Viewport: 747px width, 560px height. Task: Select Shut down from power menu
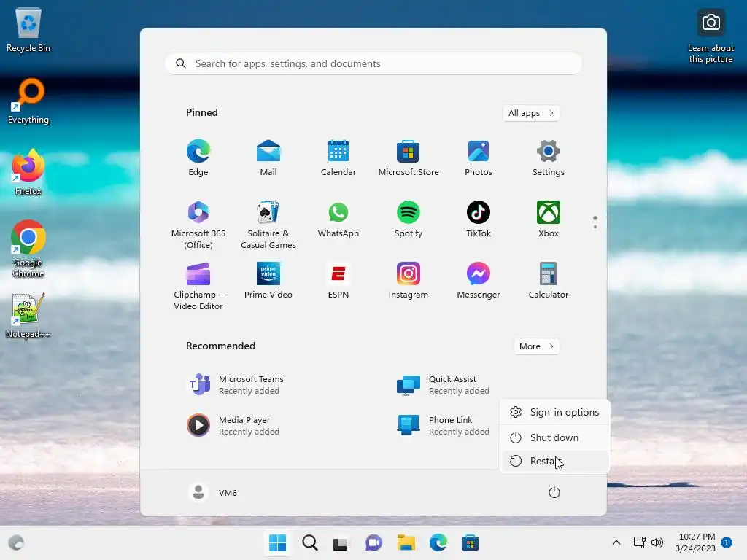(554, 437)
